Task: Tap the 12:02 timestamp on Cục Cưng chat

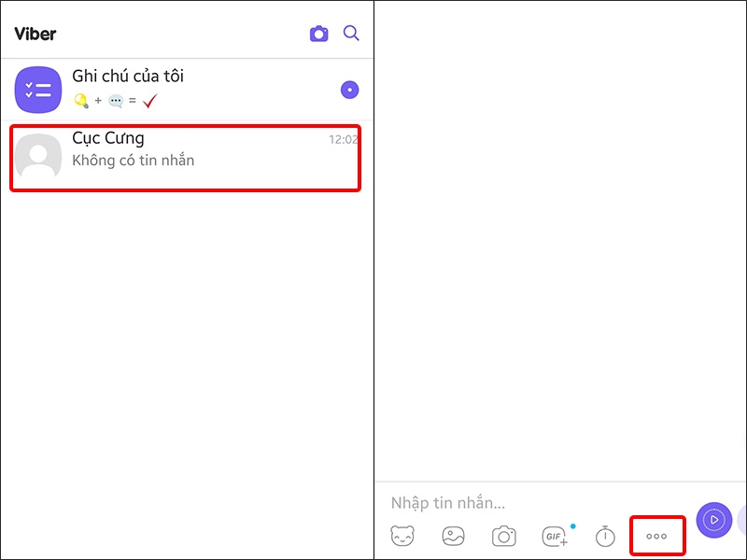Action: click(343, 139)
